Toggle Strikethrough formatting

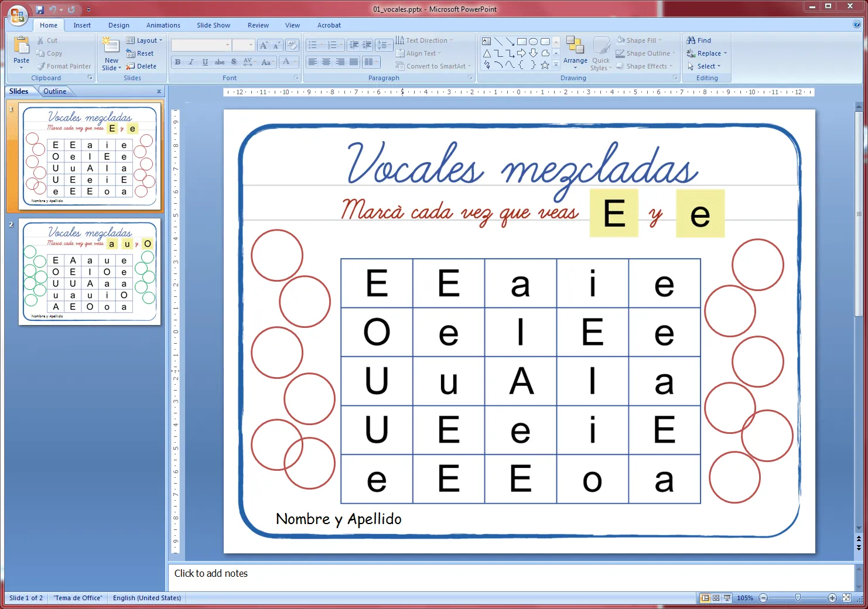tap(219, 61)
